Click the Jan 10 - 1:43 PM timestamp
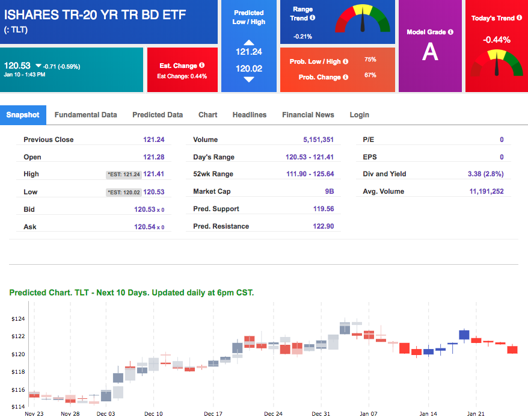528x420 pixels. pos(25,75)
